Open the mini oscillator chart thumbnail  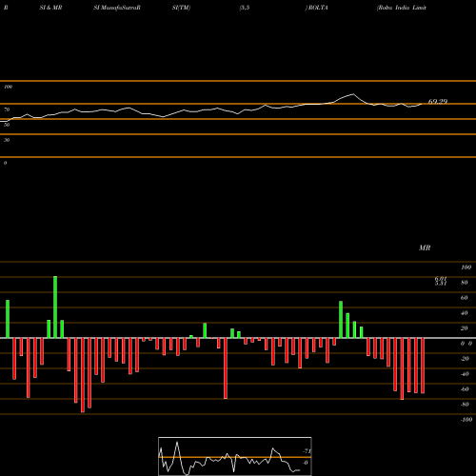(235, 456)
